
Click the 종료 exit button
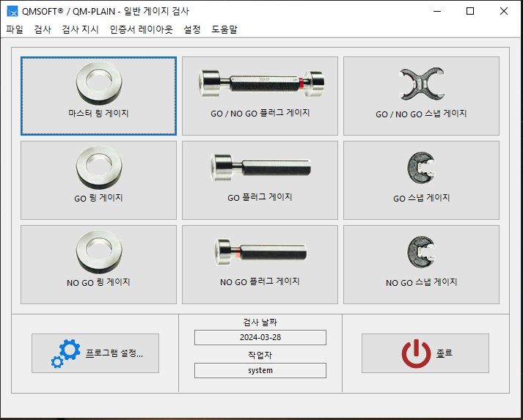click(x=425, y=353)
